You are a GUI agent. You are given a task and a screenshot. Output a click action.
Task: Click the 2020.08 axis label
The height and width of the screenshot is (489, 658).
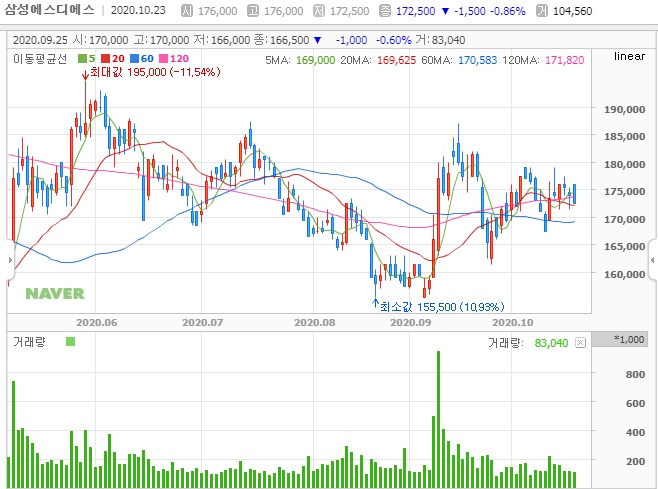(x=315, y=323)
